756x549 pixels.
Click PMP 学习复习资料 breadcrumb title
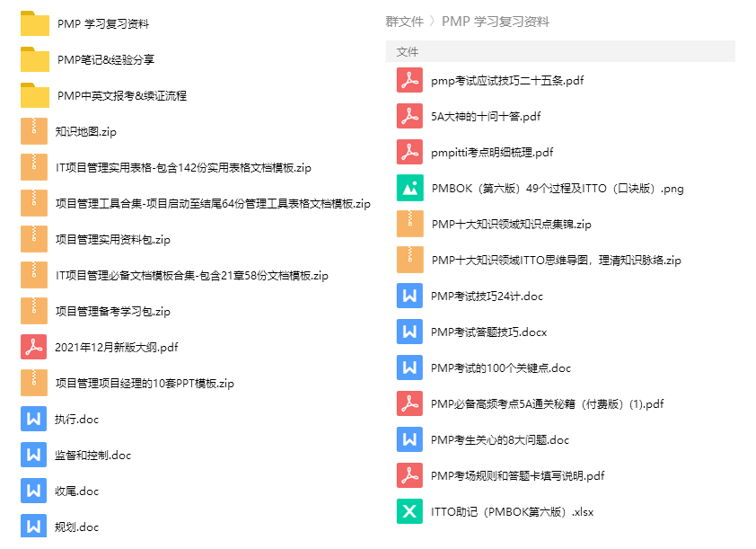495,22
